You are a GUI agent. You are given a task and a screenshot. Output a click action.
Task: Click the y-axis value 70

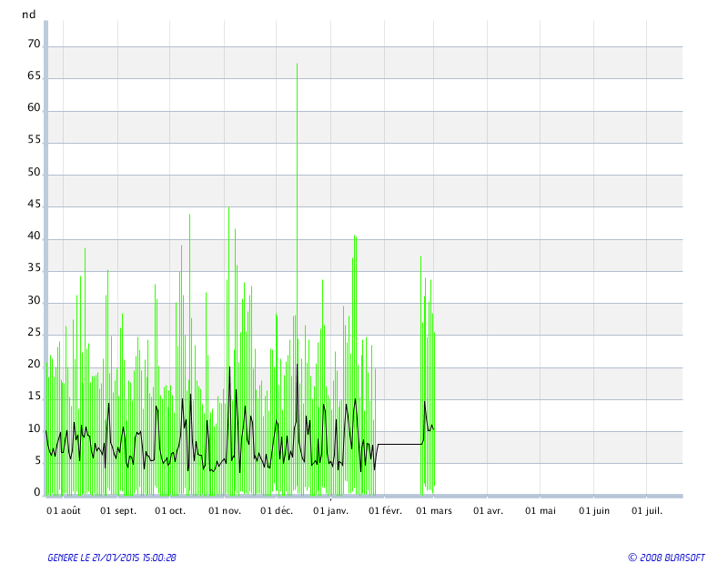(x=34, y=44)
